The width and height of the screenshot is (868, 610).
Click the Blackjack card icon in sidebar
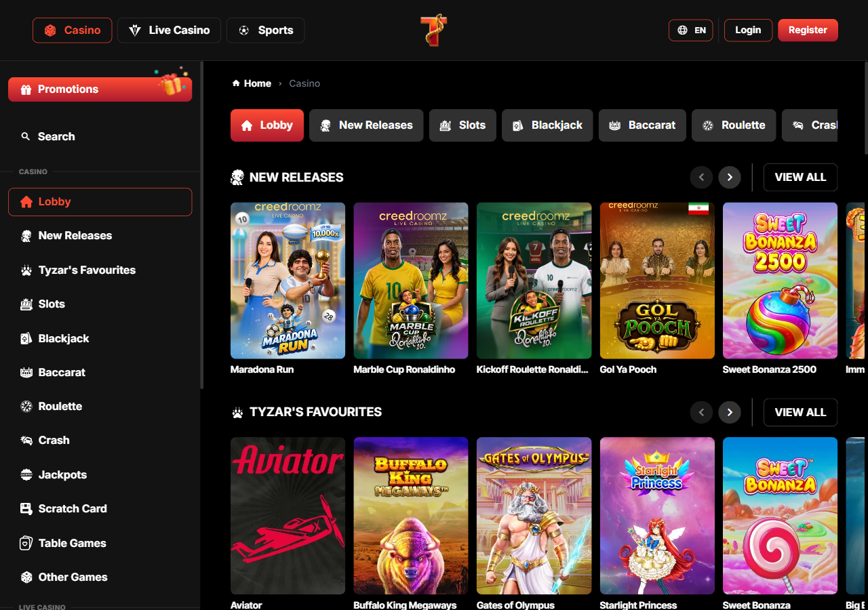click(x=26, y=338)
